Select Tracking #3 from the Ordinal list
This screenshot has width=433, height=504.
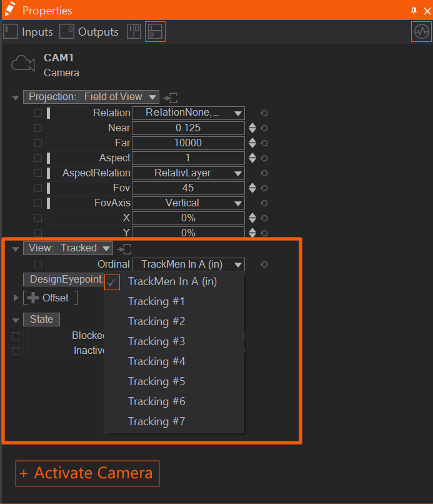point(157,341)
